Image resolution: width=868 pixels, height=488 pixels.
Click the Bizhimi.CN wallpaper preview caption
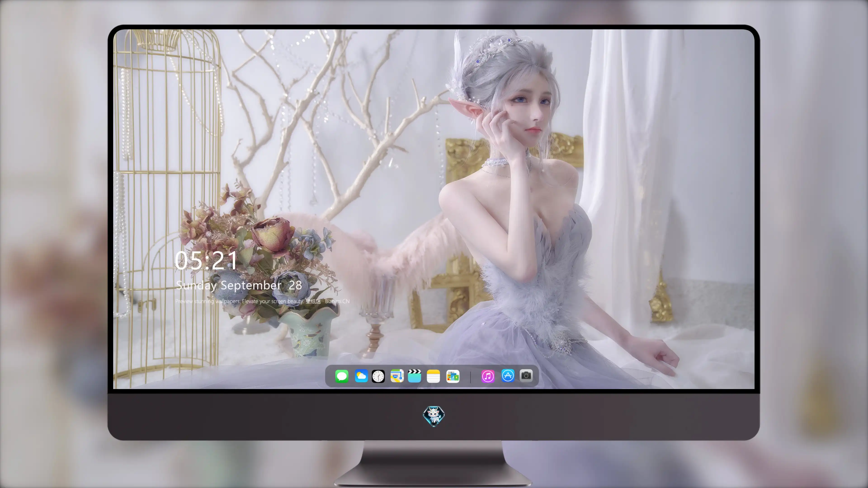point(262,301)
